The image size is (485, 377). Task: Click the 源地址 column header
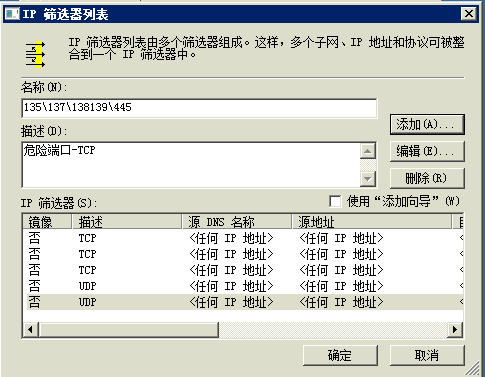[372, 222]
